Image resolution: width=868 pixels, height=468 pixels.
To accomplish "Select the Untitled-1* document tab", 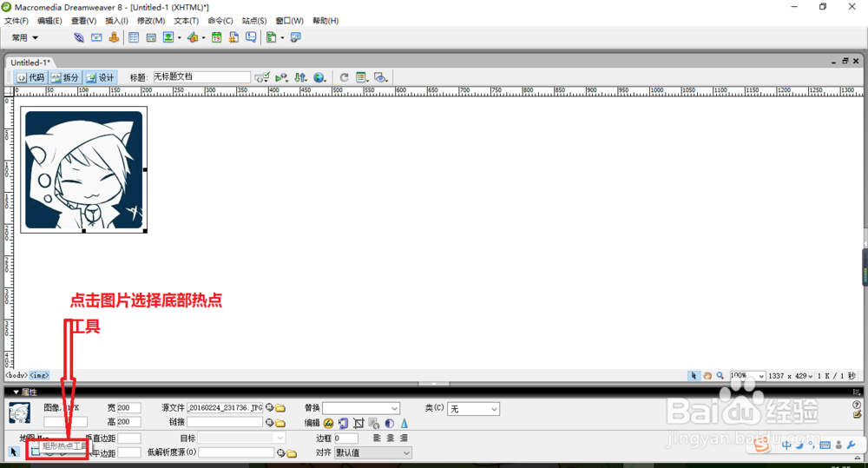I will (x=30, y=63).
